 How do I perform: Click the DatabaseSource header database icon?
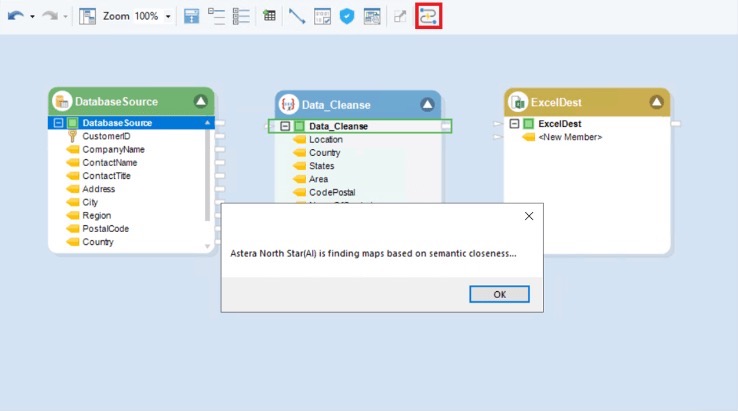[x=62, y=101]
